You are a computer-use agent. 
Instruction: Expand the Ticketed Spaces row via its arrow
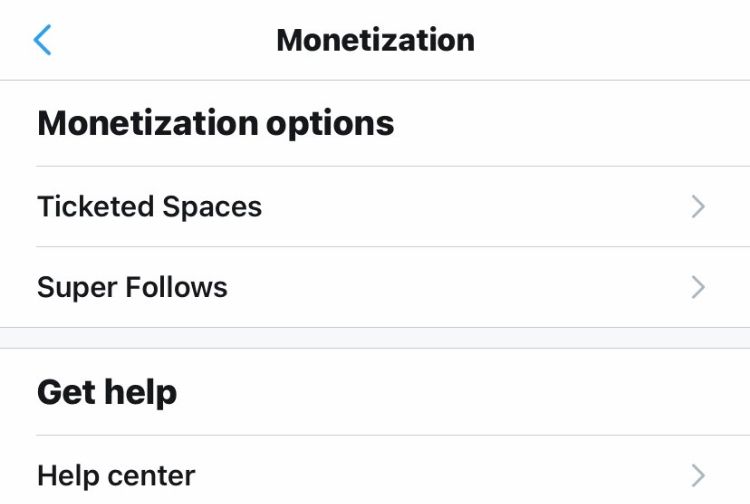point(698,207)
